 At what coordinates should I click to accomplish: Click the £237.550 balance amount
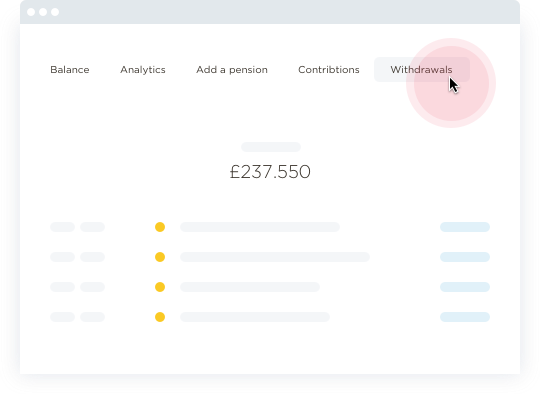pos(270,172)
